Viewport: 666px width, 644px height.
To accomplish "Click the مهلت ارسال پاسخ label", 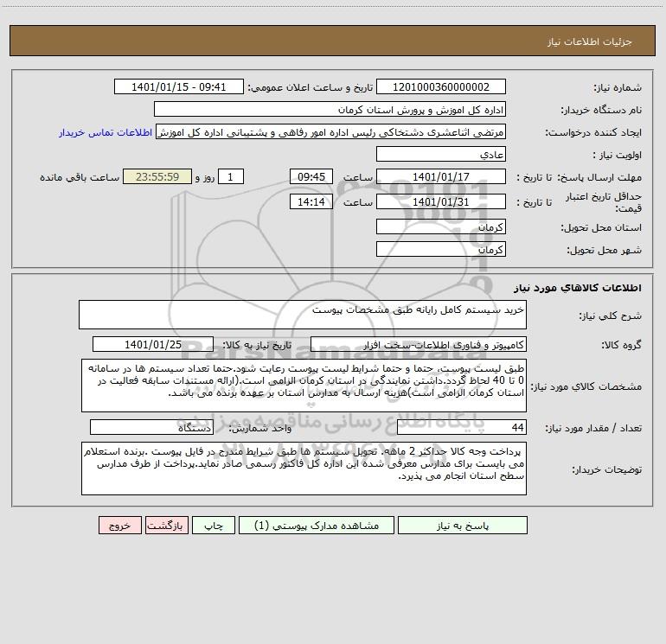I will tap(599, 177).
